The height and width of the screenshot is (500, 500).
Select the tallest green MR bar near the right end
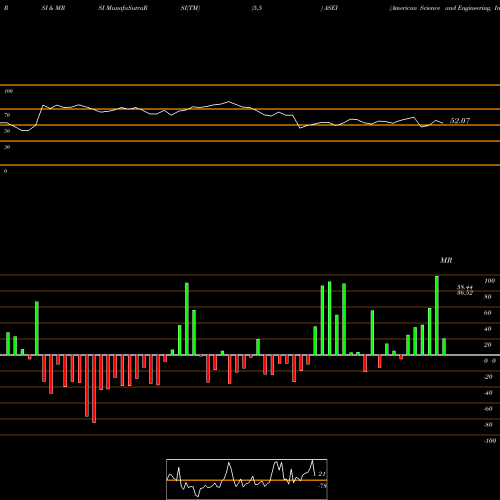437,315
